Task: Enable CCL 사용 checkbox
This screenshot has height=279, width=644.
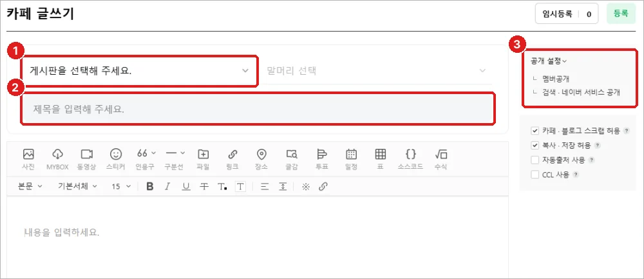Action: point(535,175)
